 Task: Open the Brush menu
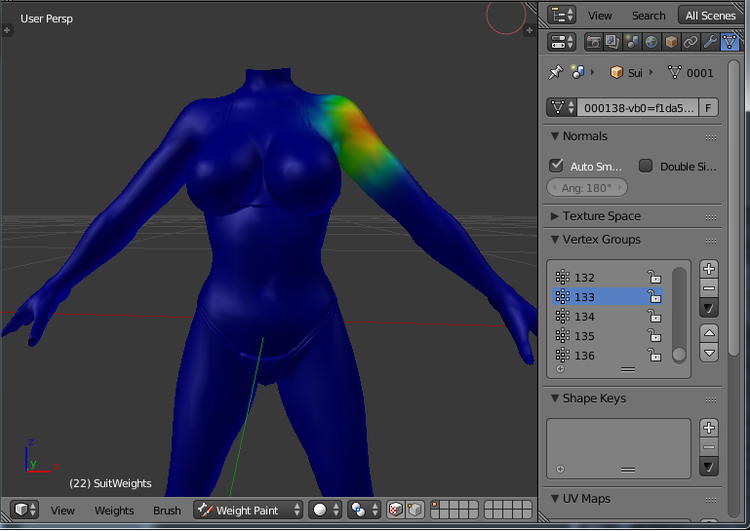click(x=167, y=510)
